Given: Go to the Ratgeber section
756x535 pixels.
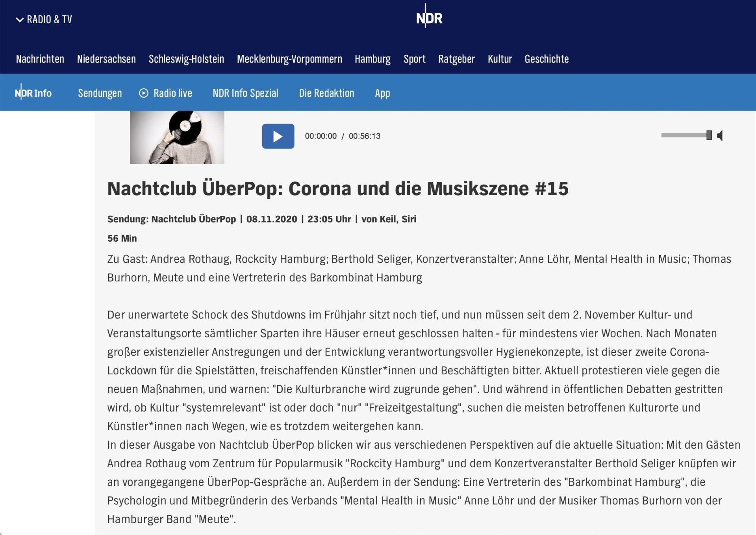Looking at the screenshot, I should (x=457, y=59).
